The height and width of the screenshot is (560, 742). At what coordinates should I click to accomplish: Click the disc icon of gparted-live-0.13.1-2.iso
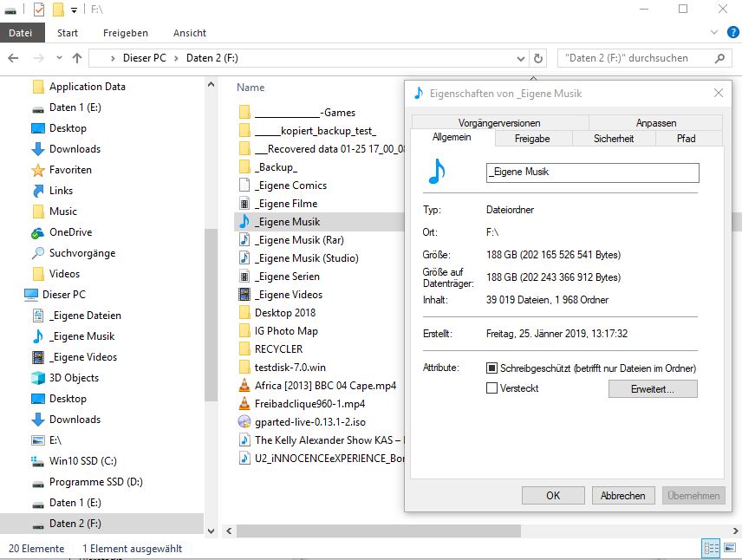[244, 422]
